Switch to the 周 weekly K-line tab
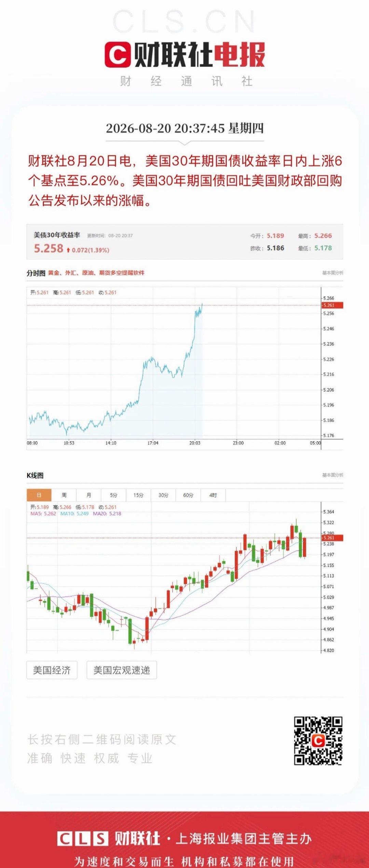Viewport: 369px width, 868px height. [64, 495]
